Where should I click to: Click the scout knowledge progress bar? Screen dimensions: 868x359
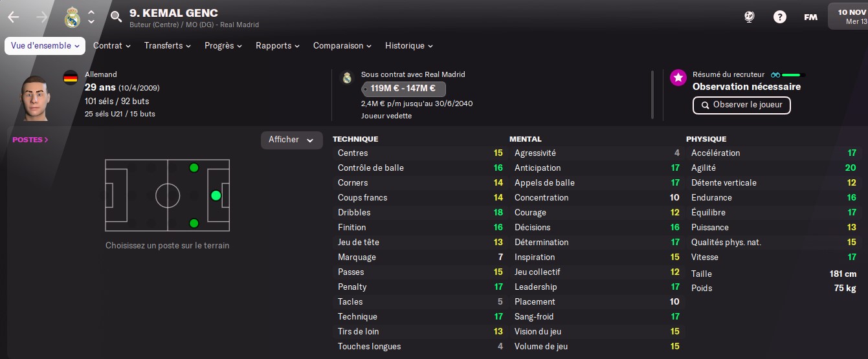click(x=793, y=75)
